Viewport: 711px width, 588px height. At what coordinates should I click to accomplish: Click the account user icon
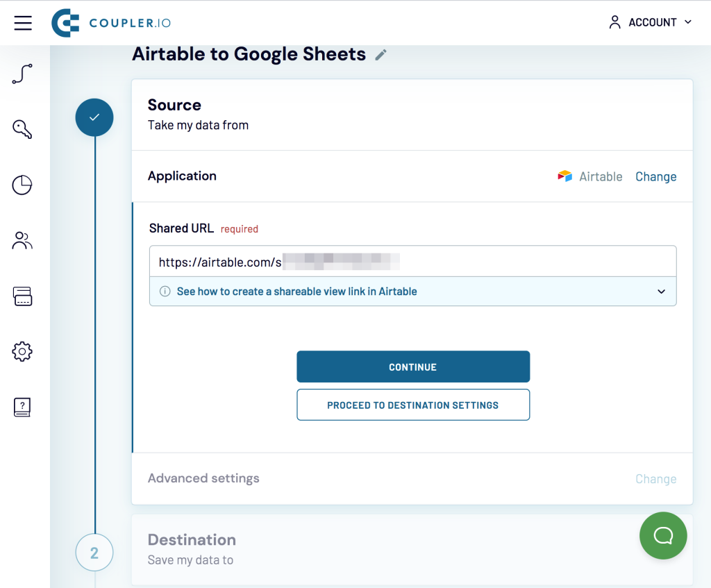coord(614,22)
